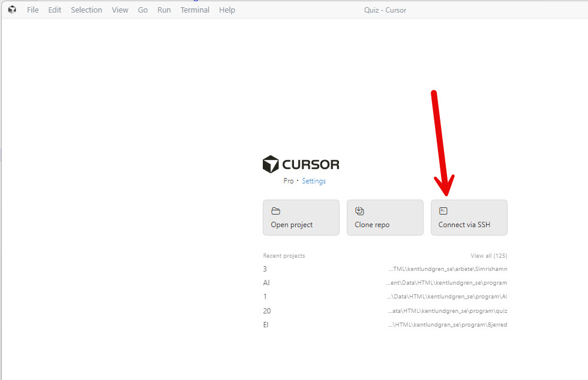Click the Pro link
This screenshot has width=588, height=380.
point(288,180)
